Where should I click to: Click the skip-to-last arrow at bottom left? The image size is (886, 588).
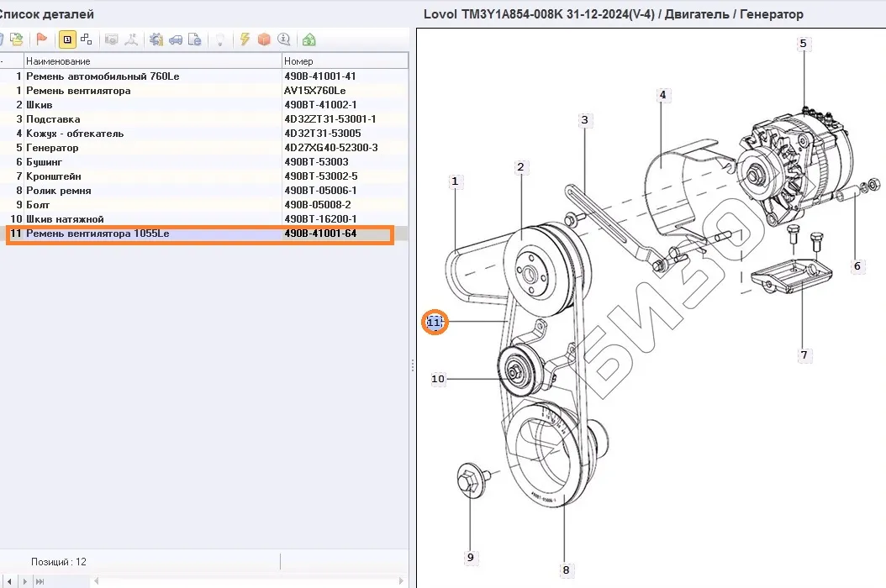pos(40,580)
